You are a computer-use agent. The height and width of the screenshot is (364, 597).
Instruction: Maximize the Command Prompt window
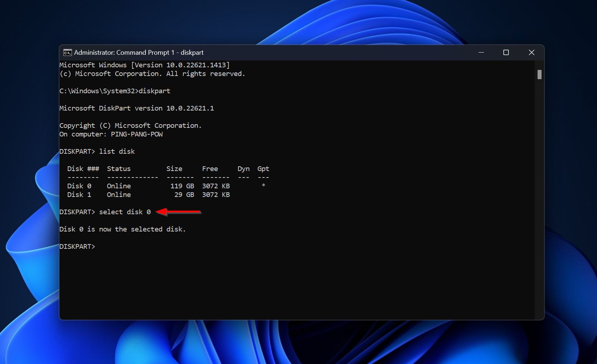point(506,53)
